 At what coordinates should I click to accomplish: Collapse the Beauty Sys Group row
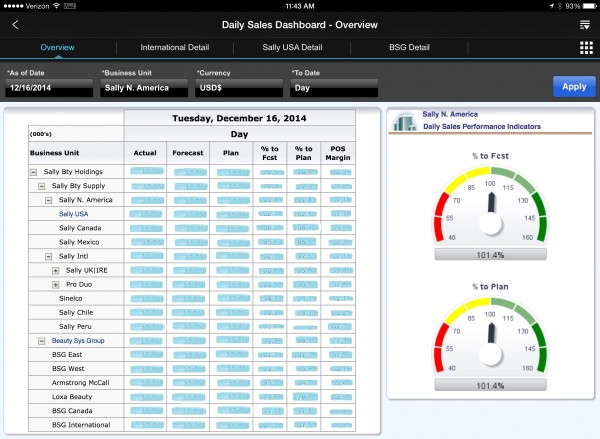(41, 341)
